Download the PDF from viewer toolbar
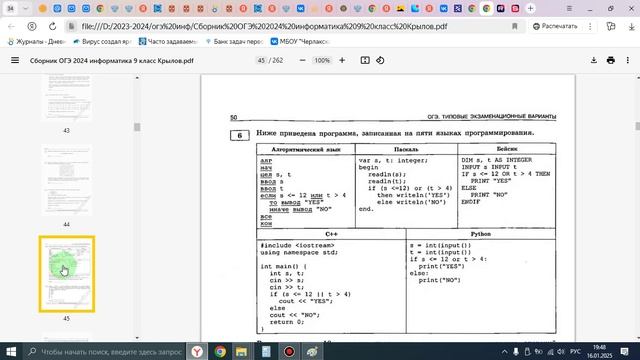This screenshot has height=360, width=640. click(593, 60)
